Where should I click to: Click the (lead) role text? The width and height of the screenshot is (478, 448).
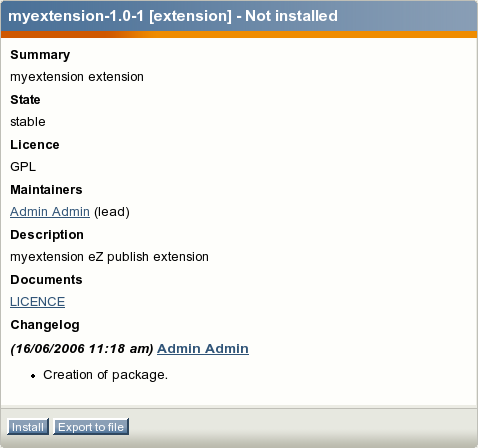click(112, 212)
